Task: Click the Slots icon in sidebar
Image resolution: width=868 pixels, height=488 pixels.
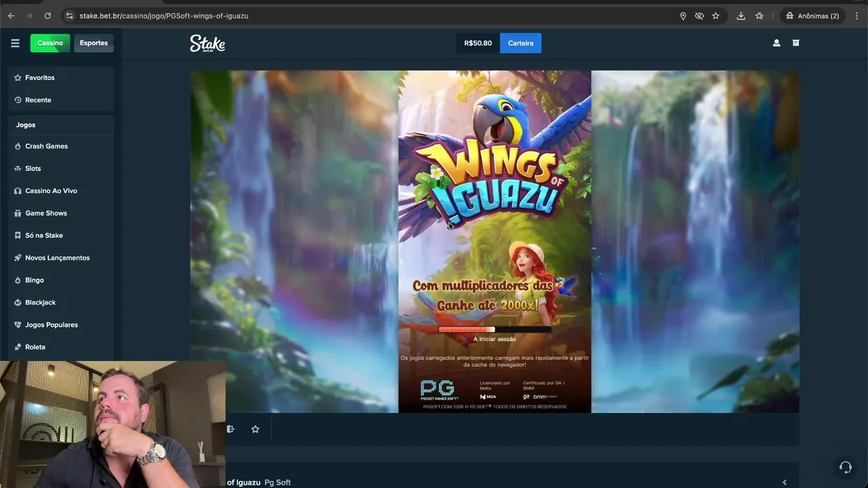Action: [18, 169]
